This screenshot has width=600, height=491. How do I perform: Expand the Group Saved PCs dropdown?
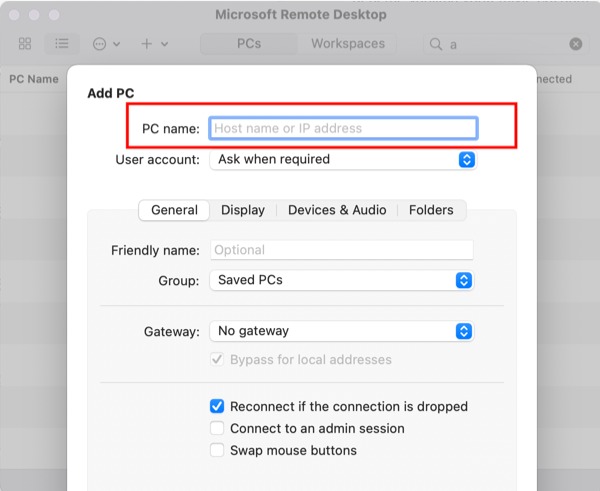[342, 281]
